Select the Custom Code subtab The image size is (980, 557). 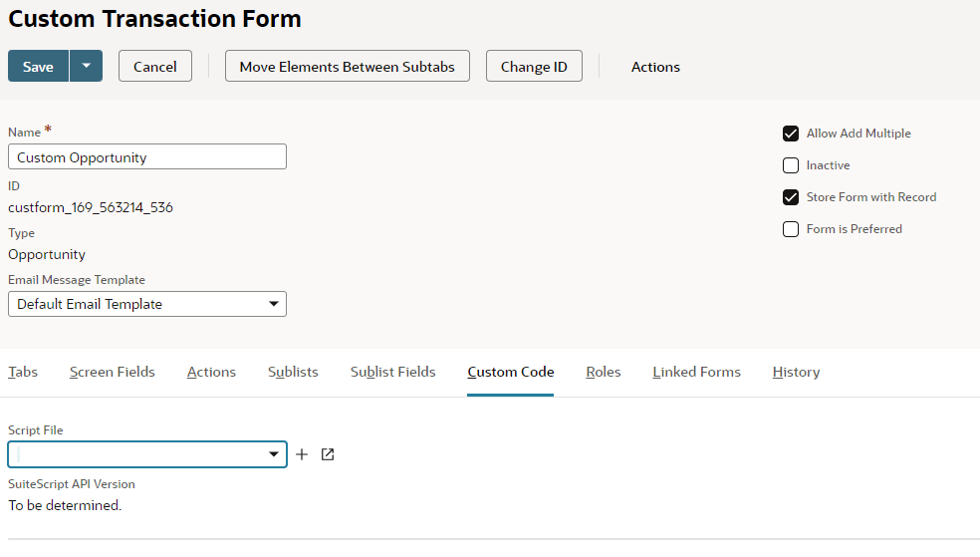point(511,372)
